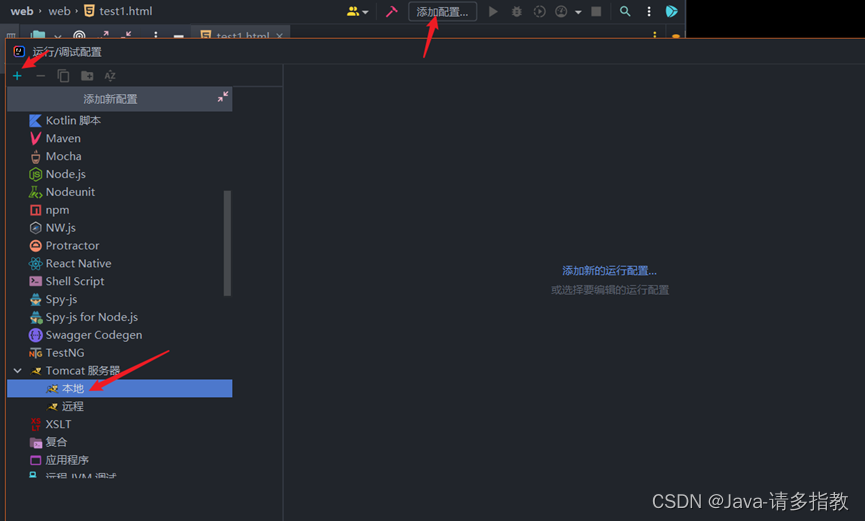Click the copy configuration icon

[x=63, y=76]
